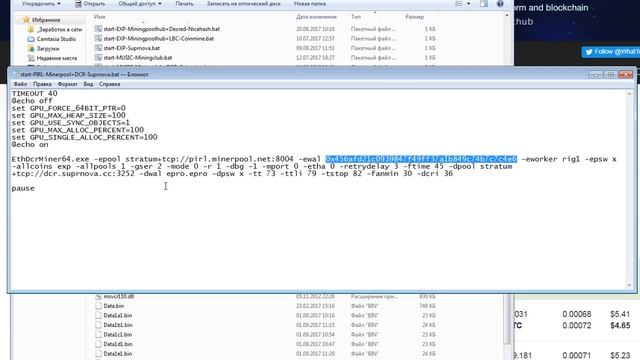The height and width of the screenshot is (360, 640).
Task: Select Data1b1.bin file in Explorer
Action: [118, 325]
